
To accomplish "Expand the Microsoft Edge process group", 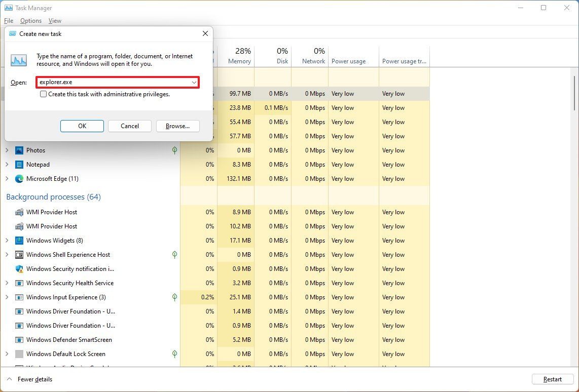I will click(6, 178).
